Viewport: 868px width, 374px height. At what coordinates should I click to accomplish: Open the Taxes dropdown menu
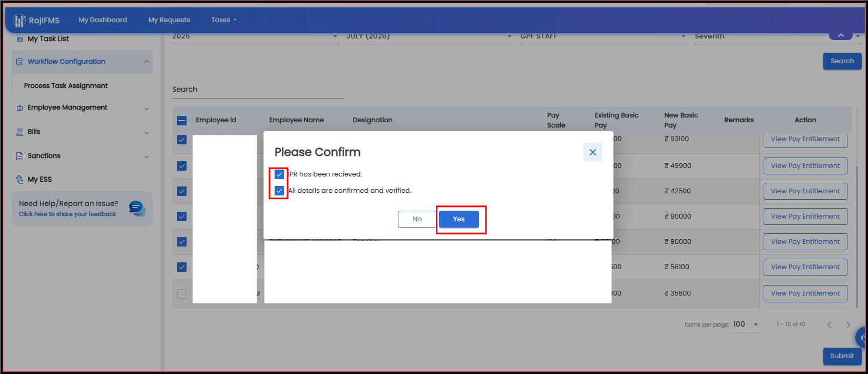[224, 20]
